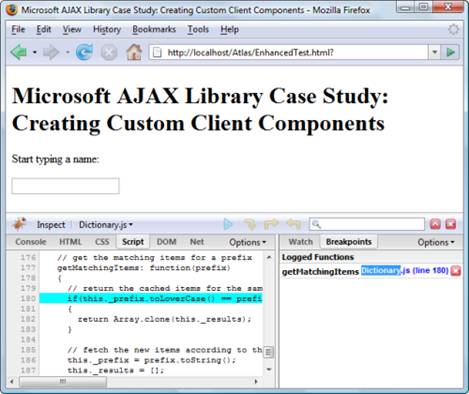Click the 'return Array.clone(this._results);' line
Image resolution: width=469 pixels, height=394 pixels.
(x=164, y=319)
